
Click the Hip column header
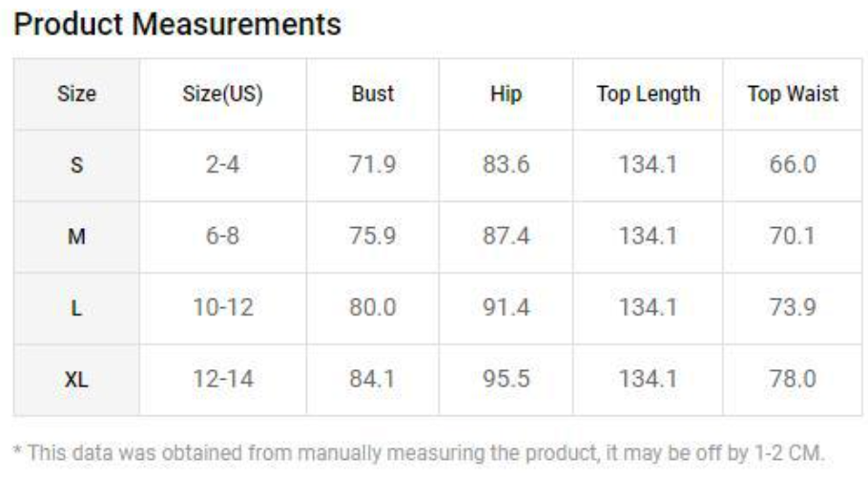(x=506, y=94)
